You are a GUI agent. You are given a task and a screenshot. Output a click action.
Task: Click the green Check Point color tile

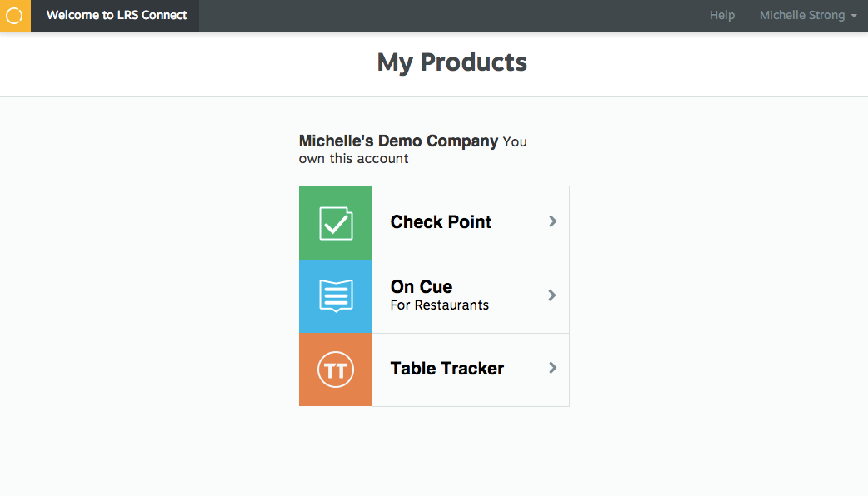(336, 223)
